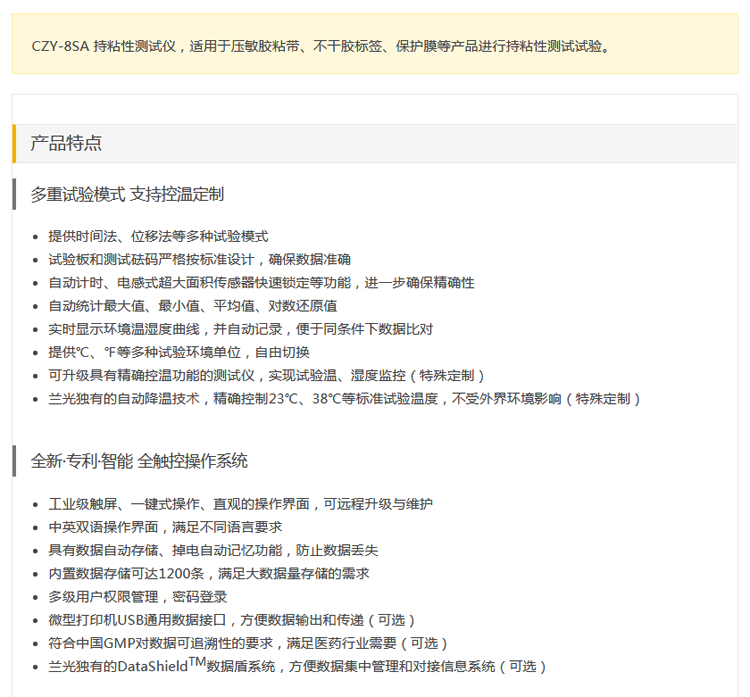
Task: Click the CZY-8SA 持粘性测试仪 description banner
Action: tap(320, 45)
